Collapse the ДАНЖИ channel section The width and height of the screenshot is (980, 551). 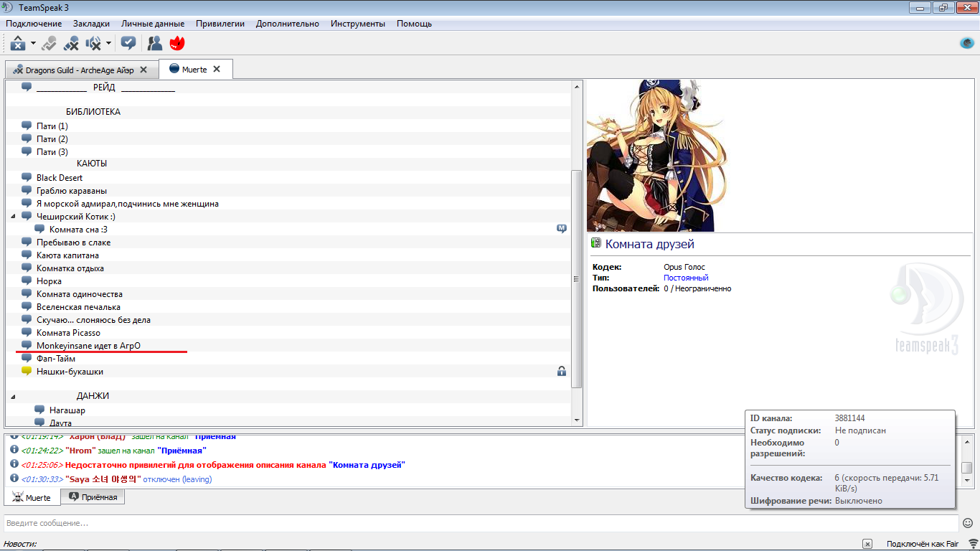[14, 397]
